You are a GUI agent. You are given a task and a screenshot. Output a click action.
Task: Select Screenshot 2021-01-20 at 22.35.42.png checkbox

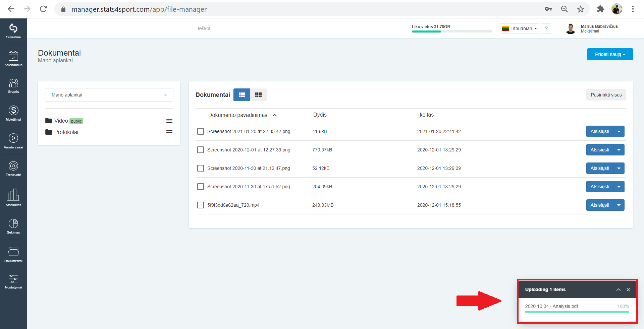tap(201, 131)
